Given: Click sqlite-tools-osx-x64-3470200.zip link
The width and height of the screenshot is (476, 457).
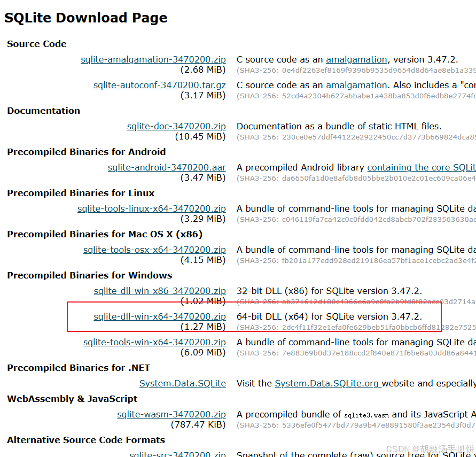Looking at the screenshot, I should pyautogui.click(x=155, y=250).
